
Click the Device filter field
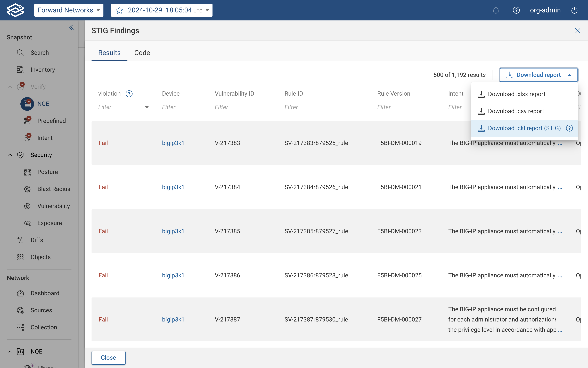(182, 107)
